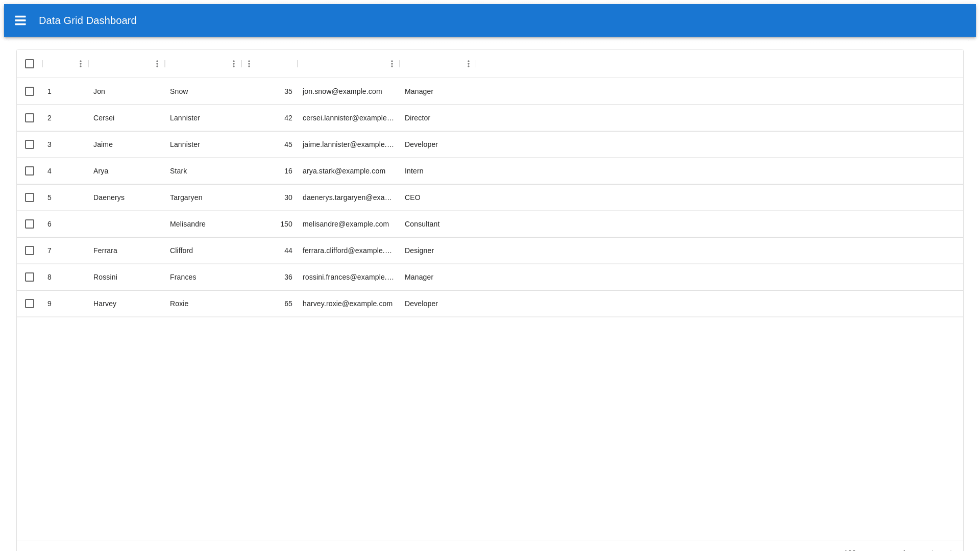Open column menu for the email column
The width and height of the screenshot is (980, 551).
point(392,64)
